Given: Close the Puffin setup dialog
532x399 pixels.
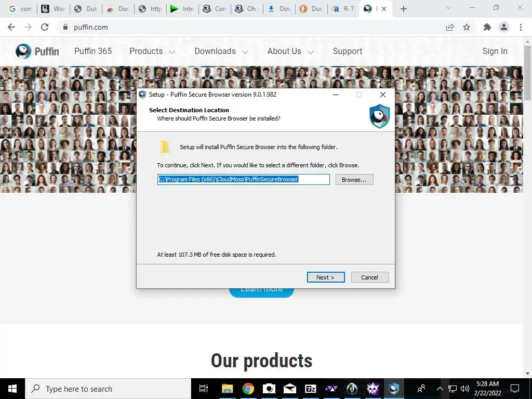Looking at the screenshot, I should coord(383,95).
